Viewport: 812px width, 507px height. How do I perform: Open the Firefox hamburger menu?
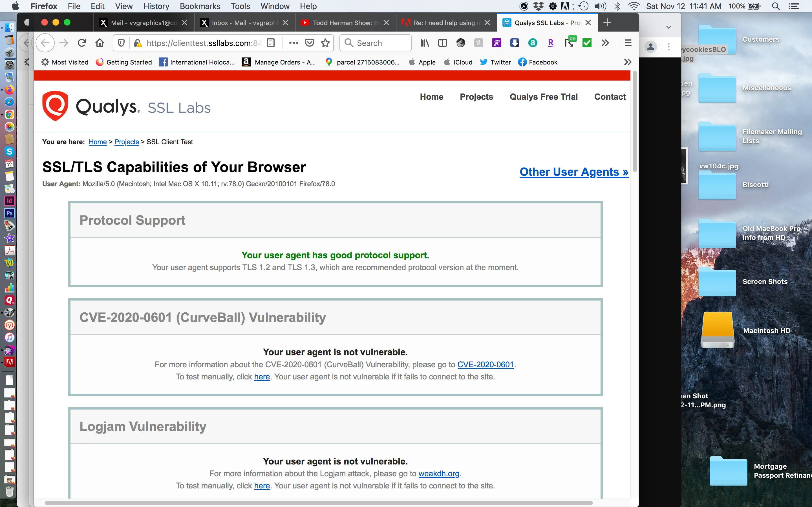628,43
